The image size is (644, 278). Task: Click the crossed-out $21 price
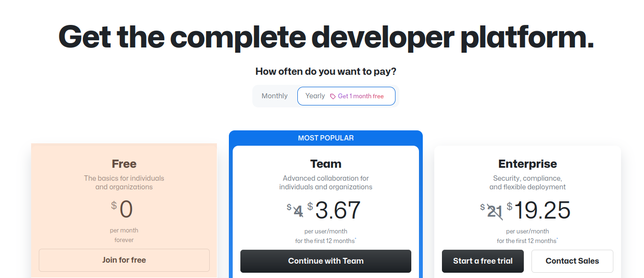click(x=494, y=211)
